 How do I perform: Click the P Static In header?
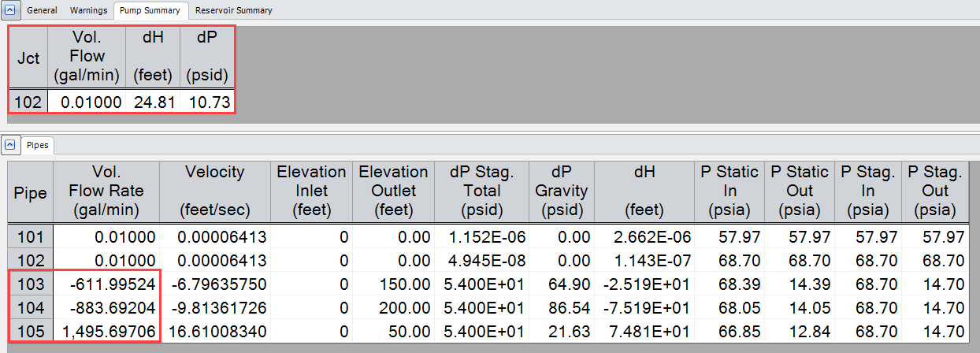[731, 192]
